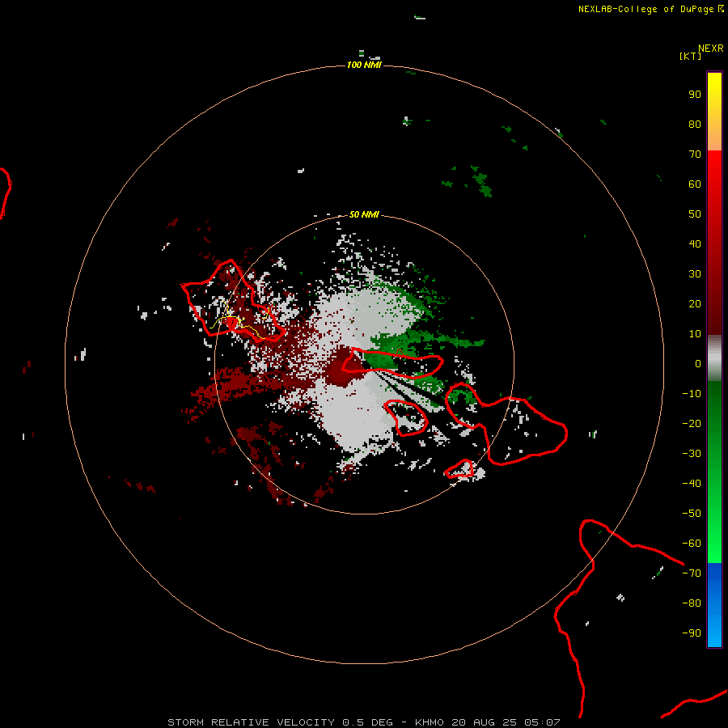The height and width of the screenshot is (728, 728).
Task: Click the NEXR label above the color scale
Action: coord(711,49)
